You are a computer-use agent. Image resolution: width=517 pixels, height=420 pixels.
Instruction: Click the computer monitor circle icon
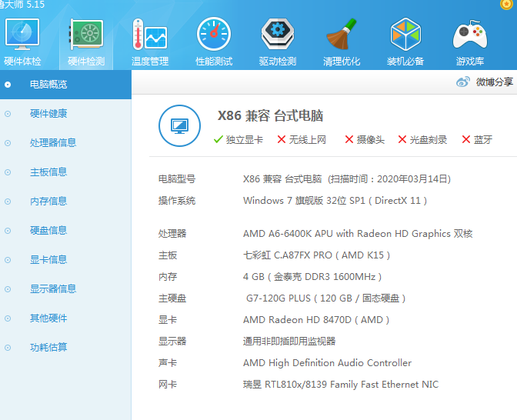(x=179, y=125)
